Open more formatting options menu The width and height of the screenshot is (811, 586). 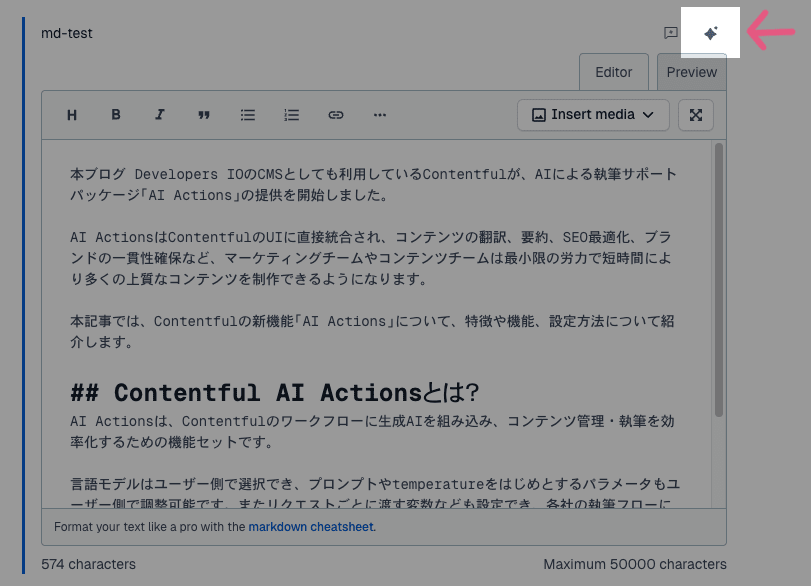(380, 115)
